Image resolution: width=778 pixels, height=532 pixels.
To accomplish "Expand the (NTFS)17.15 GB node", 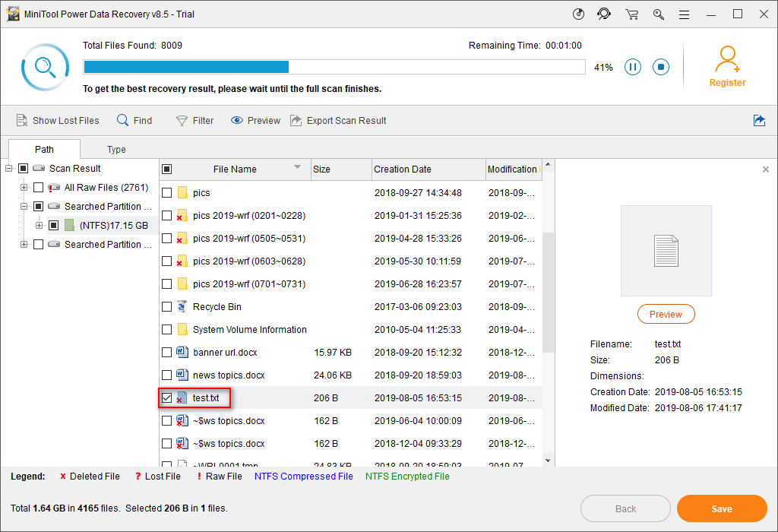I will pyautogui.click(x=39, y=225).
